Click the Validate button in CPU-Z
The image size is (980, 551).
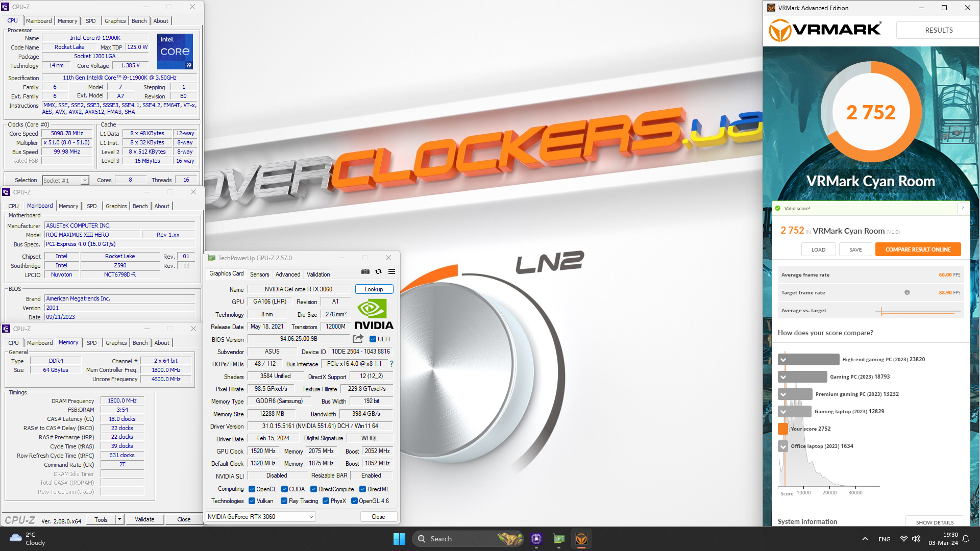pyautogui.click(x=144, y=519)
